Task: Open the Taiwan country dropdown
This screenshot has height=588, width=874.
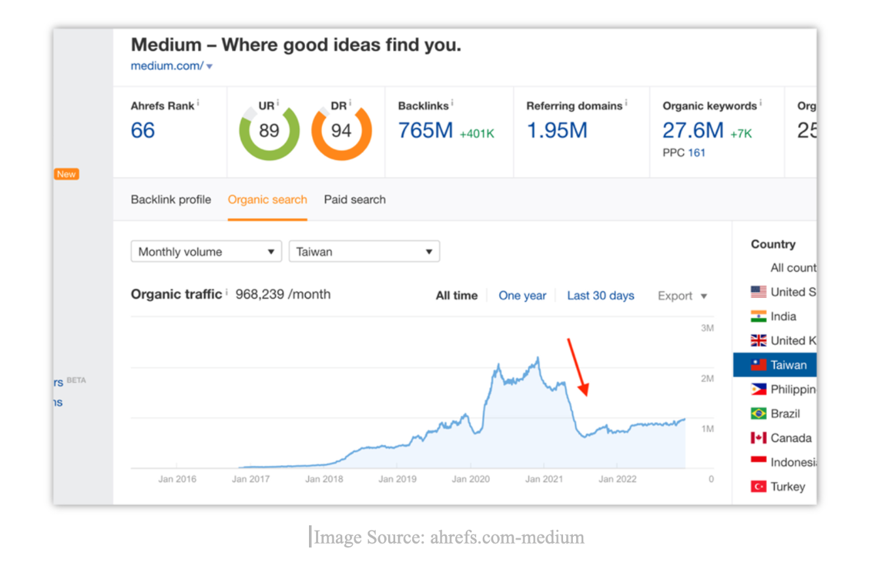Action: [364, 252]
